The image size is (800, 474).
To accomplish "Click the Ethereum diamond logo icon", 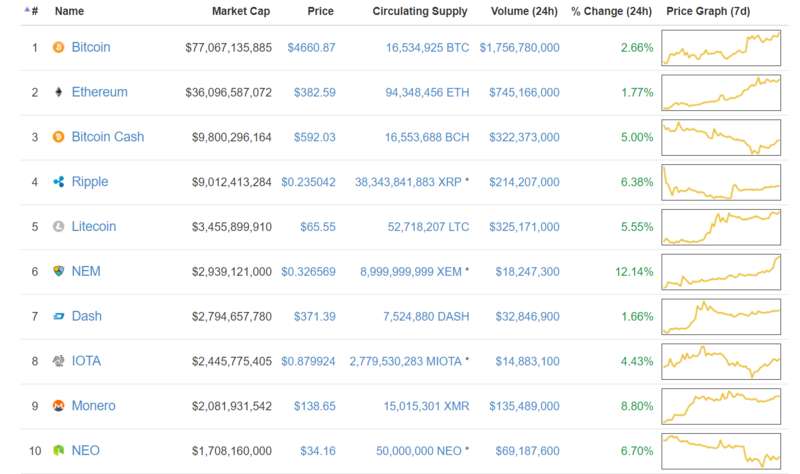I will (58, 92).
